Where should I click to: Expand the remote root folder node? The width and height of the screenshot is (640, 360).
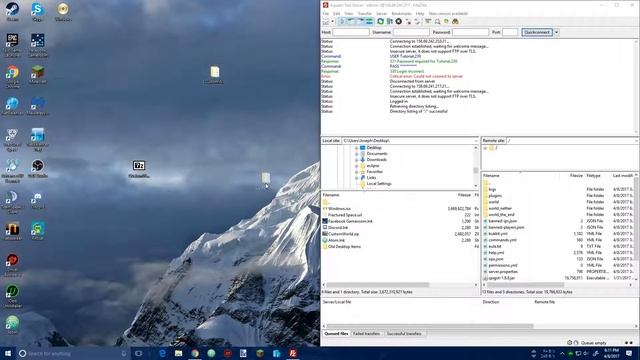(x=485, y=148)
